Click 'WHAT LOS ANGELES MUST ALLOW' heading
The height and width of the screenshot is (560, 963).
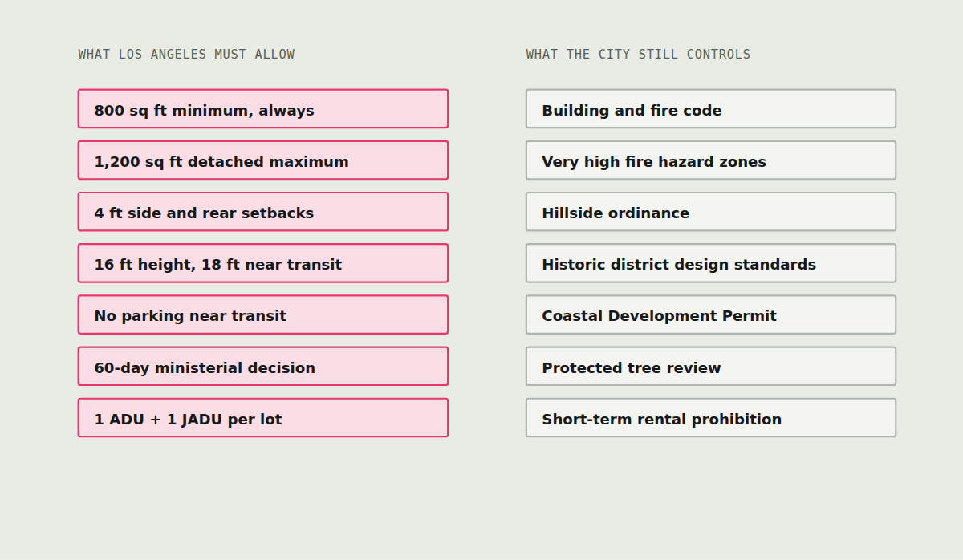point(186,55)
